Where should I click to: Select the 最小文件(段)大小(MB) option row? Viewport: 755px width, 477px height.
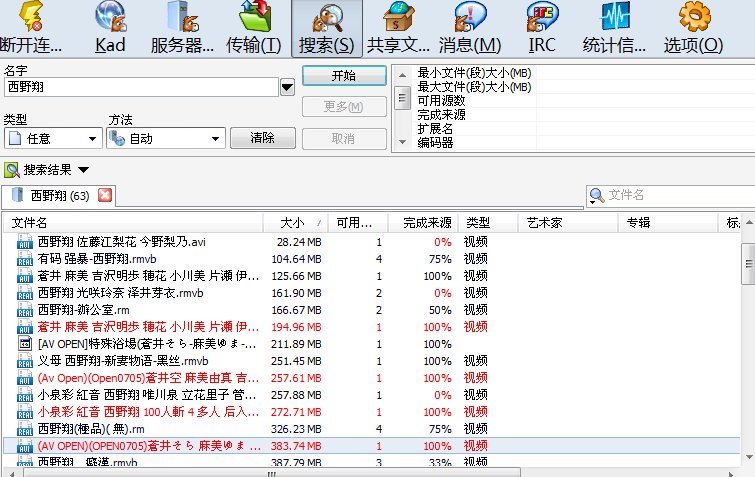(474, 73)
